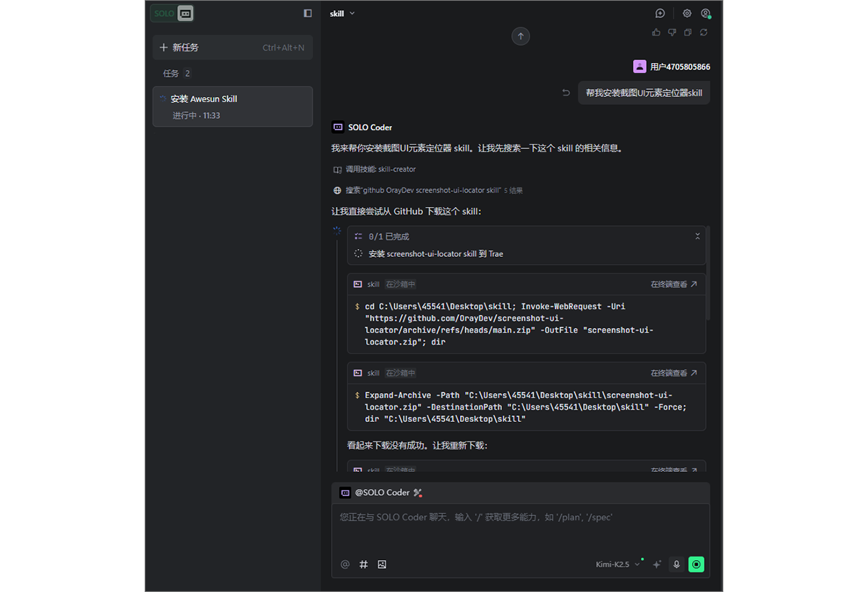Click the retry icon beside the user message
This screenshot has height=592, width=868.
(565, 93)
